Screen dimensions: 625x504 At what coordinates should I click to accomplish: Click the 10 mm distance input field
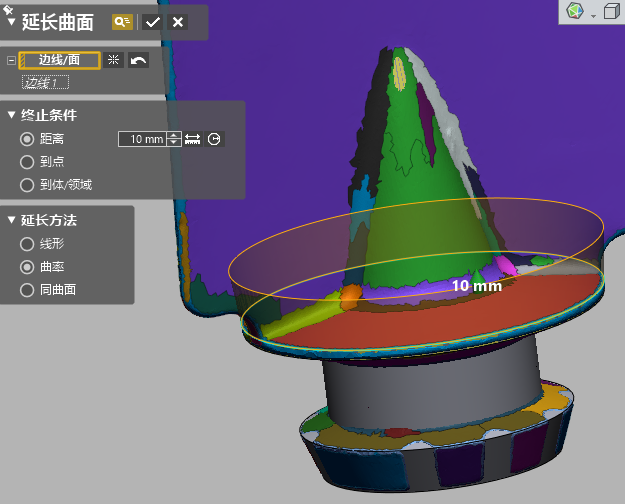(x=142, y=139)
